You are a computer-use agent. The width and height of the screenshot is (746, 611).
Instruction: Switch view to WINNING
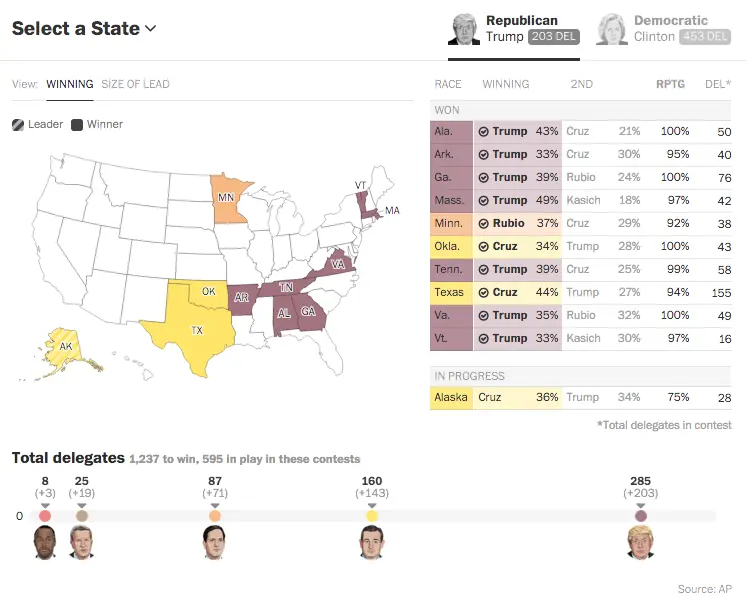[x=70, y=84]
